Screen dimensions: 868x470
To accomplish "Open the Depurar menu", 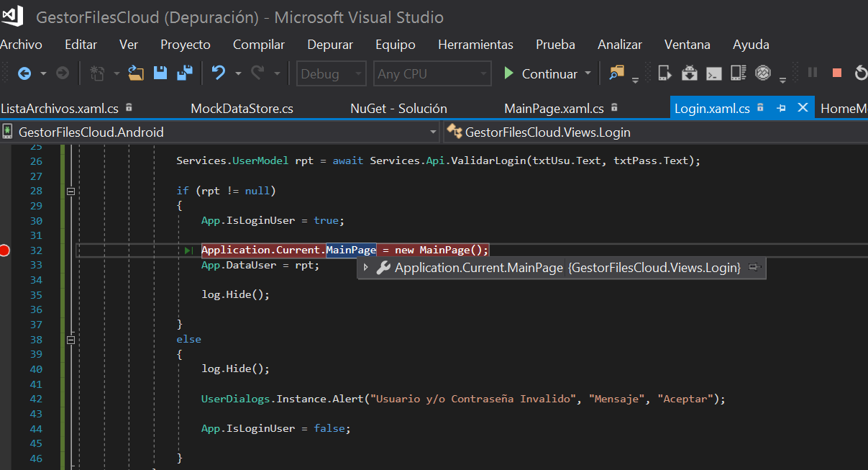I will click(x=329, y=44).
